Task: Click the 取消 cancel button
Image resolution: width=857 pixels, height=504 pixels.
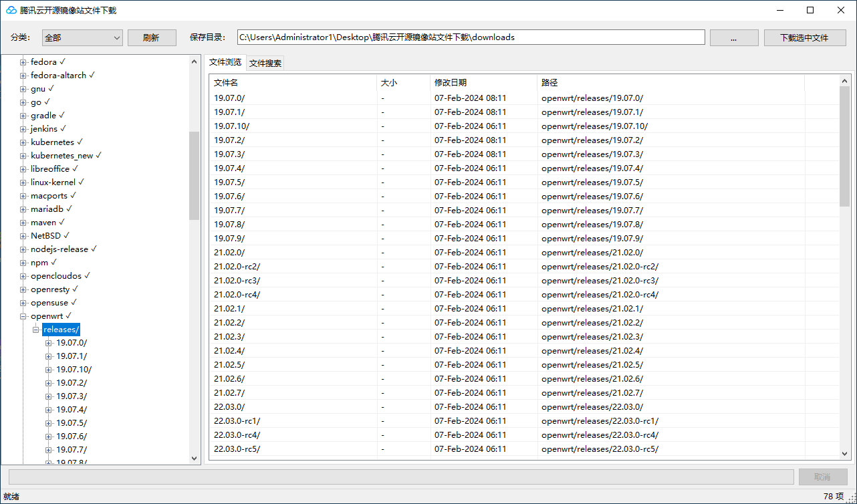Action: (822, 477)
